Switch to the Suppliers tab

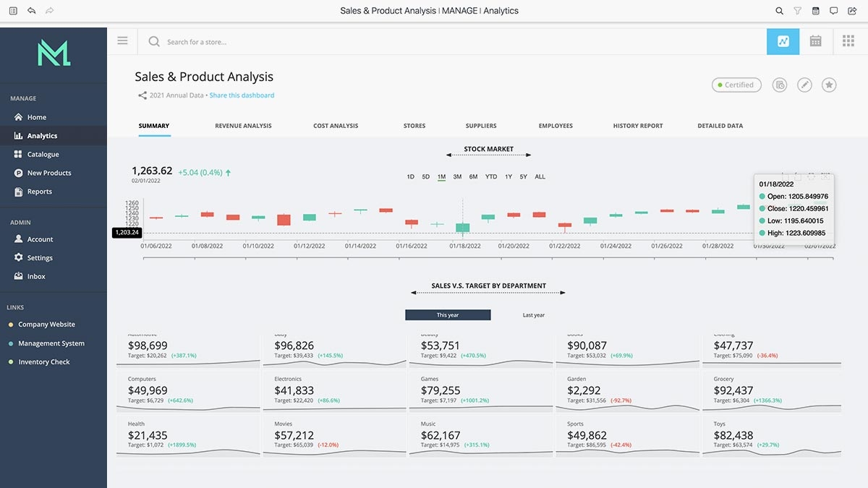(x=481, y=126)
